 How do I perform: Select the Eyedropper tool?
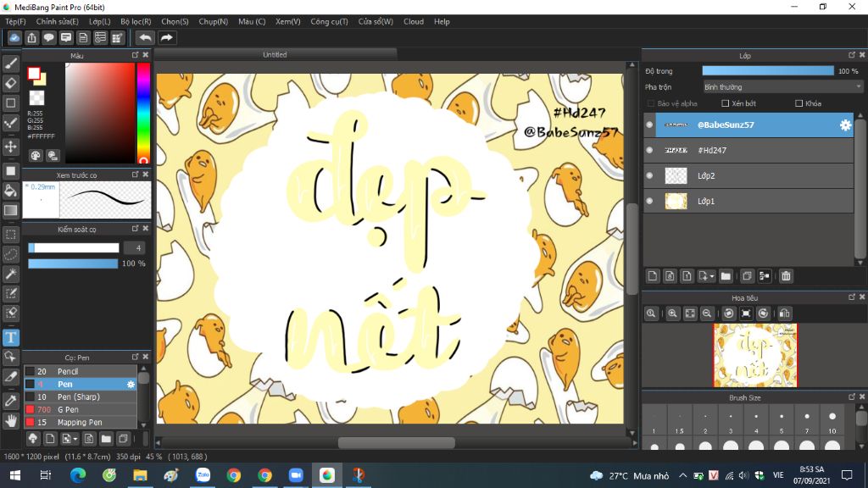point(10,401)
